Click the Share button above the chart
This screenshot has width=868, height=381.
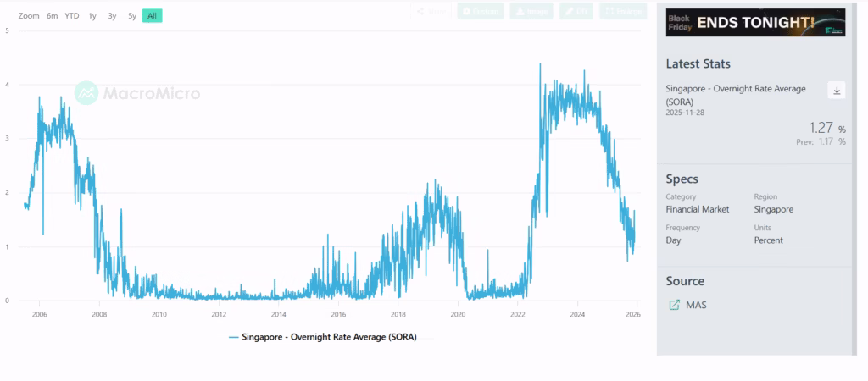click(x=431, y=11)
